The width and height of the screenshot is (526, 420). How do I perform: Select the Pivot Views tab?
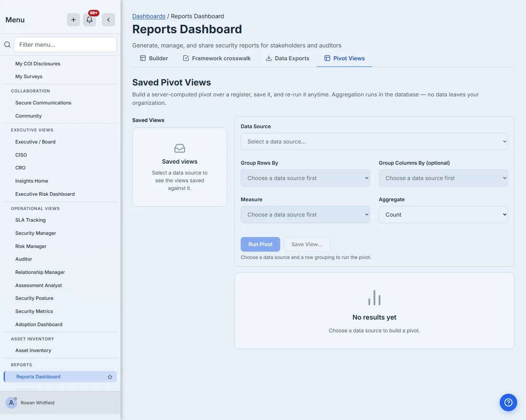[x=344, y=58]
